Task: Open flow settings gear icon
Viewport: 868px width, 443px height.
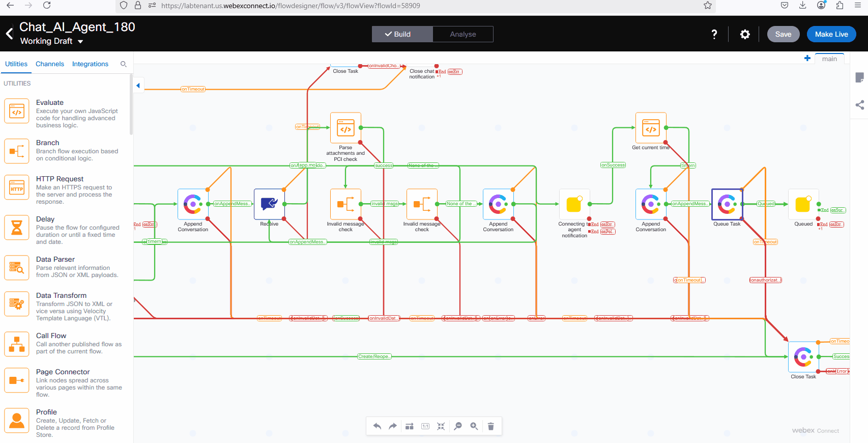Action: [x=745, y=34]
